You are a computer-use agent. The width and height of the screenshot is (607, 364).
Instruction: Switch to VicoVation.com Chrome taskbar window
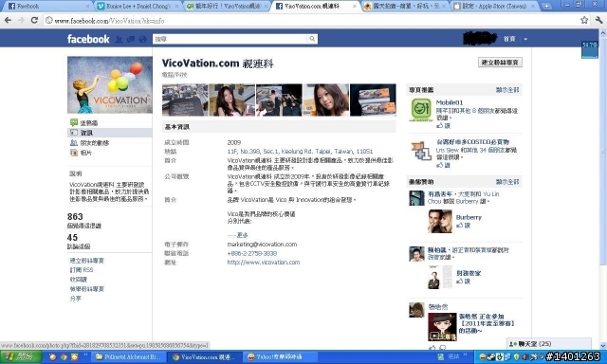205,356
